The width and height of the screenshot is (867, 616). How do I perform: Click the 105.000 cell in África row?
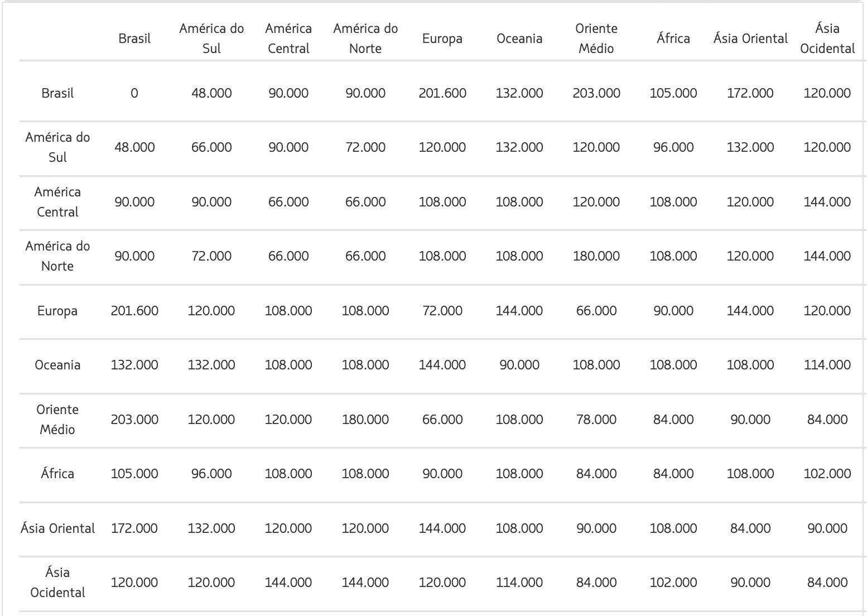[x=134, y=474]
